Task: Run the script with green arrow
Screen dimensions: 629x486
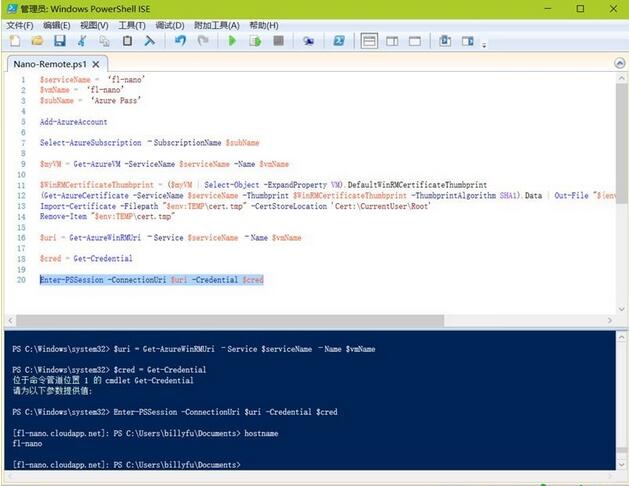Action: click(232, 41)
